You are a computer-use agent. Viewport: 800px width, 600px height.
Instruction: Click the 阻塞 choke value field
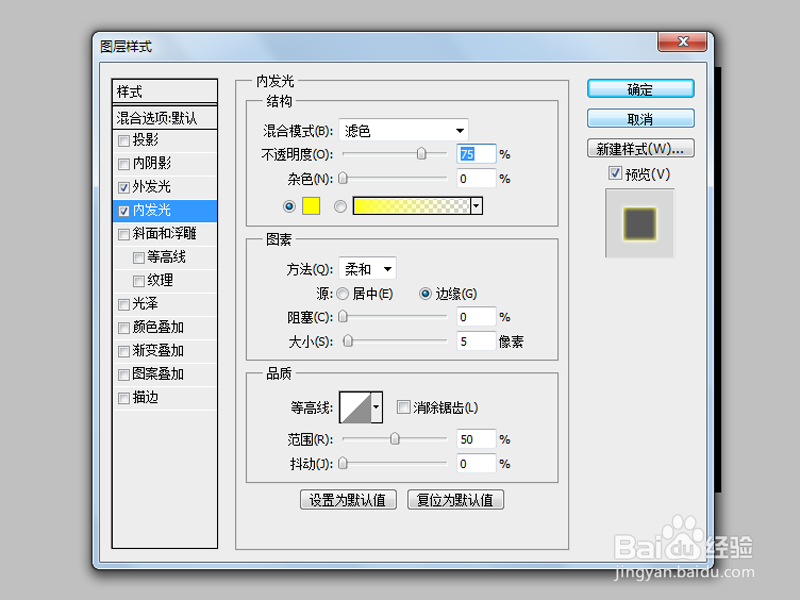[x=477, y=317]
